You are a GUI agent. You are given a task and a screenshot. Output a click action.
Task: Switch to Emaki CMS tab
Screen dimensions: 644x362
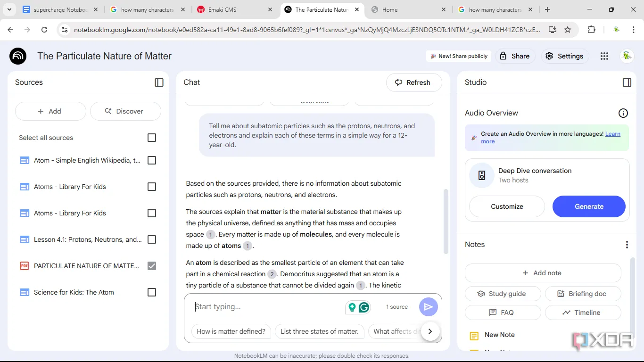click(x=235, y=9)
